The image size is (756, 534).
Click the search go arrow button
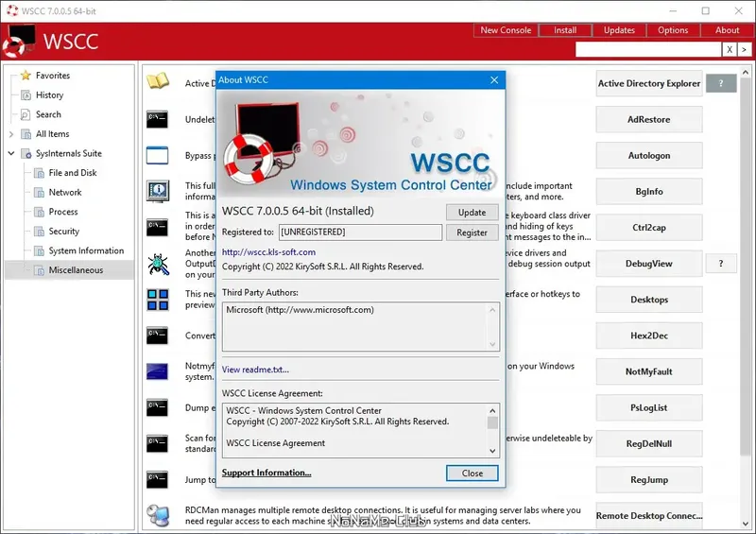[745, 49]
